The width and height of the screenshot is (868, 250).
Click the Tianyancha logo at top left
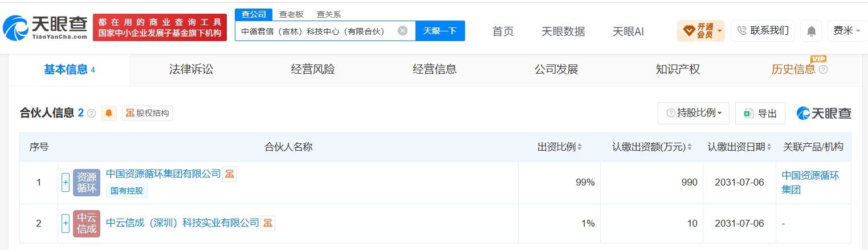[45, 28]
